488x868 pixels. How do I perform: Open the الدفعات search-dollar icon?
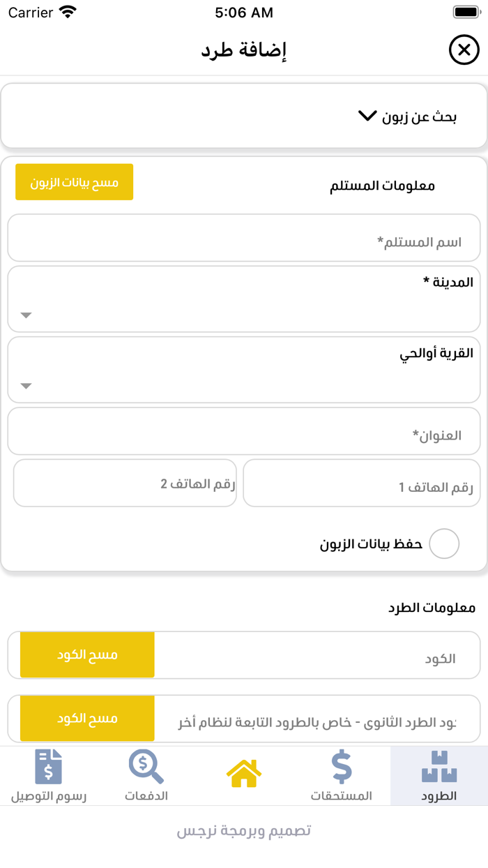point(146,765)
